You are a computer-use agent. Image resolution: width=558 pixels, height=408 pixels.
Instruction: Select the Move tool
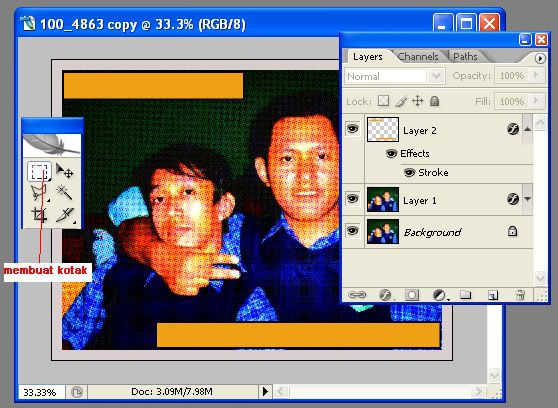[65, 171]
